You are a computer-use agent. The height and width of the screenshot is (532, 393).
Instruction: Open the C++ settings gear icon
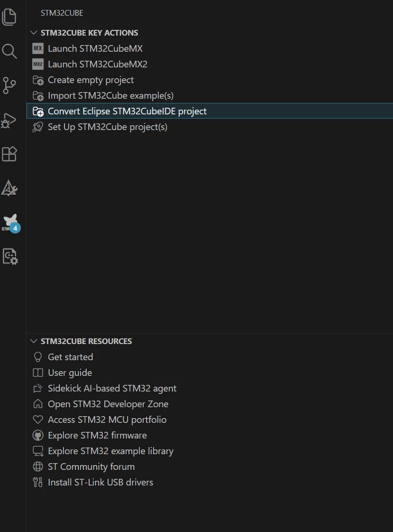tap(10, 256)
